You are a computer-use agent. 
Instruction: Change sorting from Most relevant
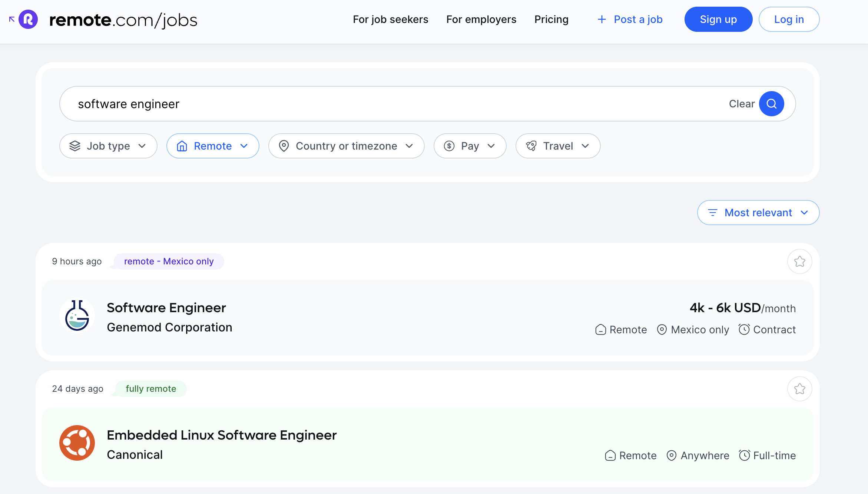[758, 213]
